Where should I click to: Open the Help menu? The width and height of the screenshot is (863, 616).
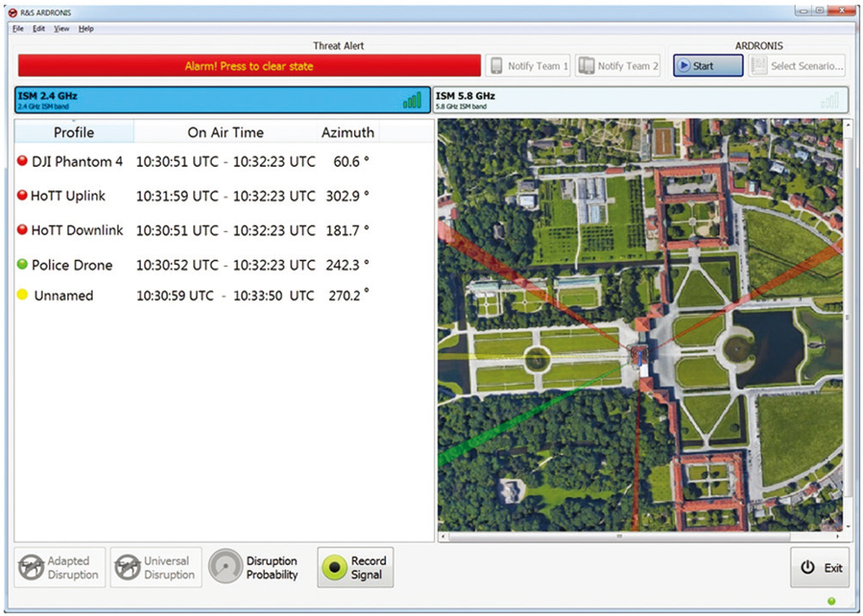tap(86, 29)
